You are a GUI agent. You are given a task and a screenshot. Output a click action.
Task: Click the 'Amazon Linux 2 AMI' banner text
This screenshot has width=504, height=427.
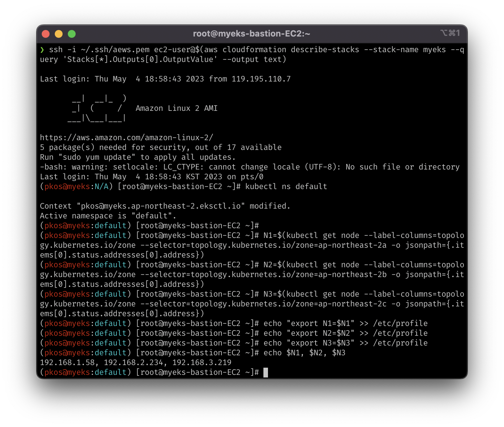tap(176, 108)
